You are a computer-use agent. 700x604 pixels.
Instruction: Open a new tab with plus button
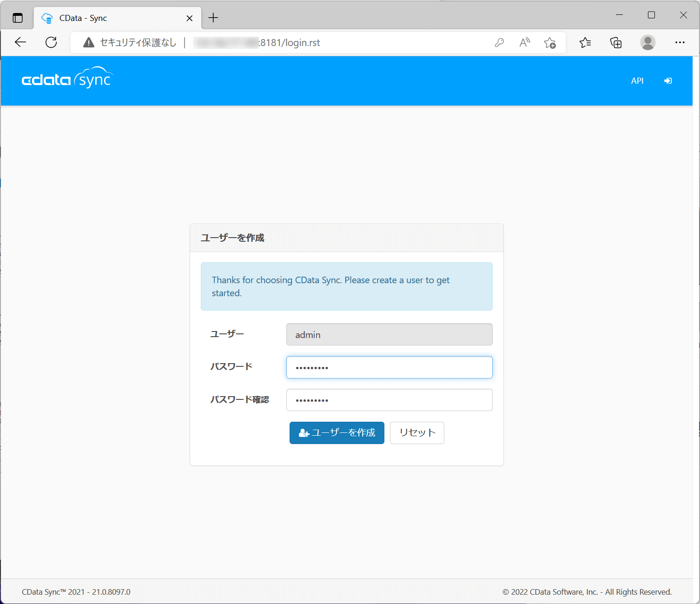[213, 18]
